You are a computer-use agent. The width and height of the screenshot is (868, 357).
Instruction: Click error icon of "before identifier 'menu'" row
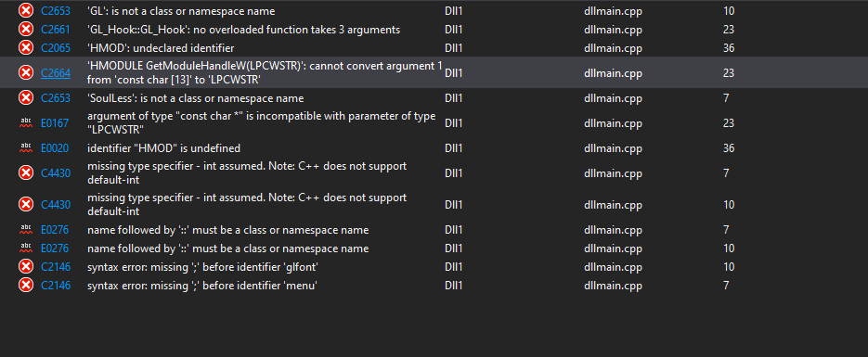point(25,286)
